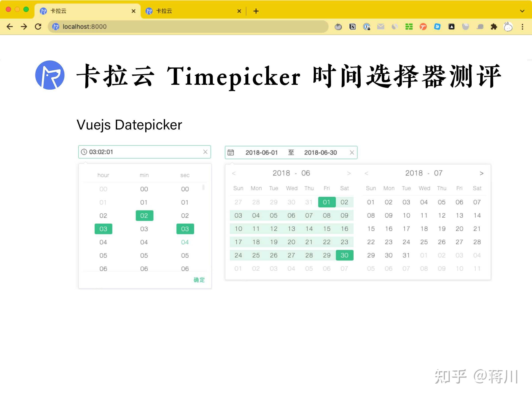Screen dimensions: 532x398
Task: Go to next month on the July calendar
Action: click(482, 173)
